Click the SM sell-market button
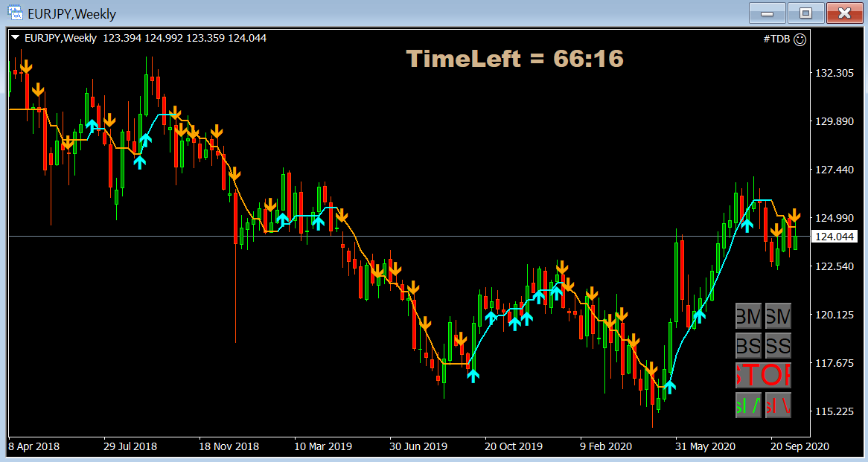The image size is (868, 462). [778, 315]
